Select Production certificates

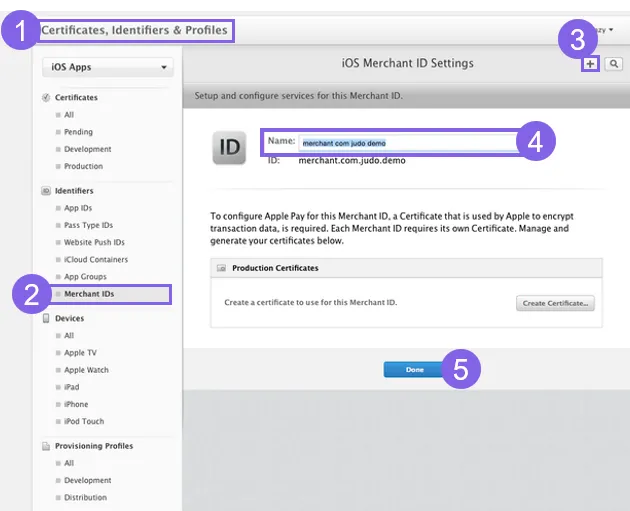(84, 166)
